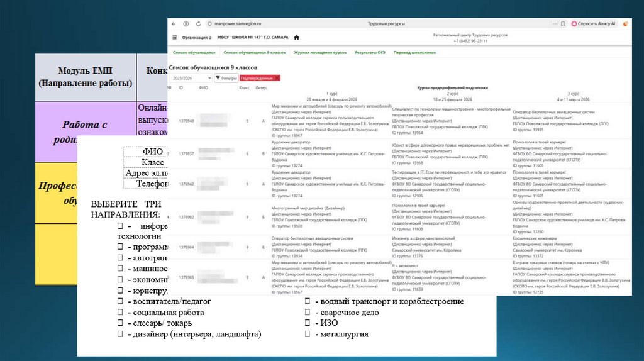Open the 2025/2026 school year dropdown
Viewport: 644px width, 361px height.
click(191, 78)
